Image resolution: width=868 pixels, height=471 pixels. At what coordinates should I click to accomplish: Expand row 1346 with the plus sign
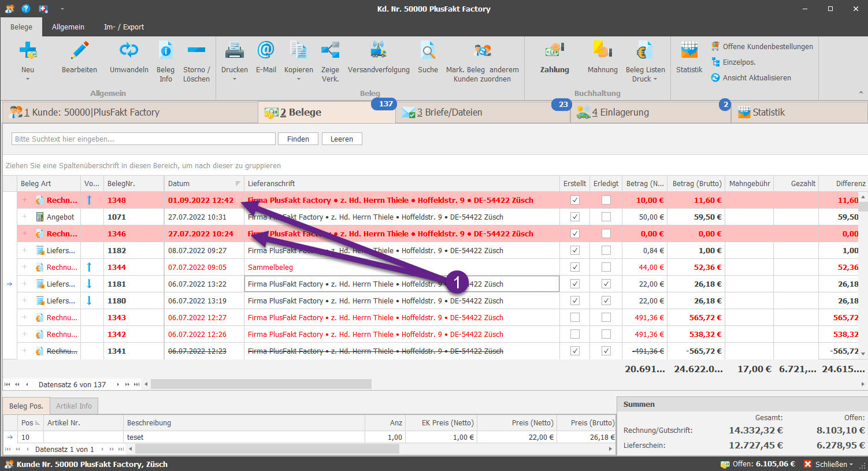[x=25, y=233]
